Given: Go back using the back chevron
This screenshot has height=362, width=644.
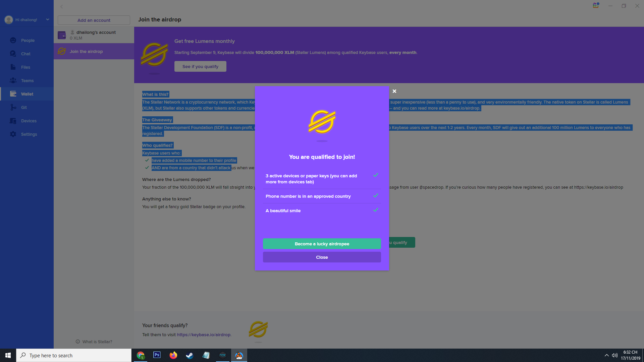Looking at the screenshot, I should click(x=62, y=7).
